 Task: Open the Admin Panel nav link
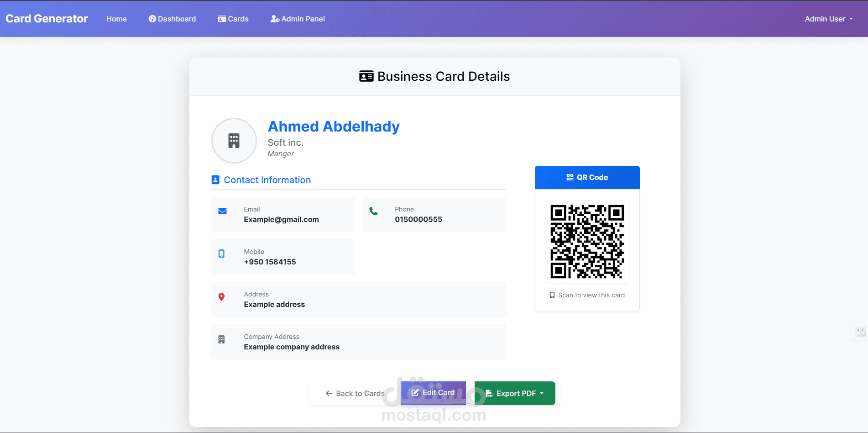[298, 19]
